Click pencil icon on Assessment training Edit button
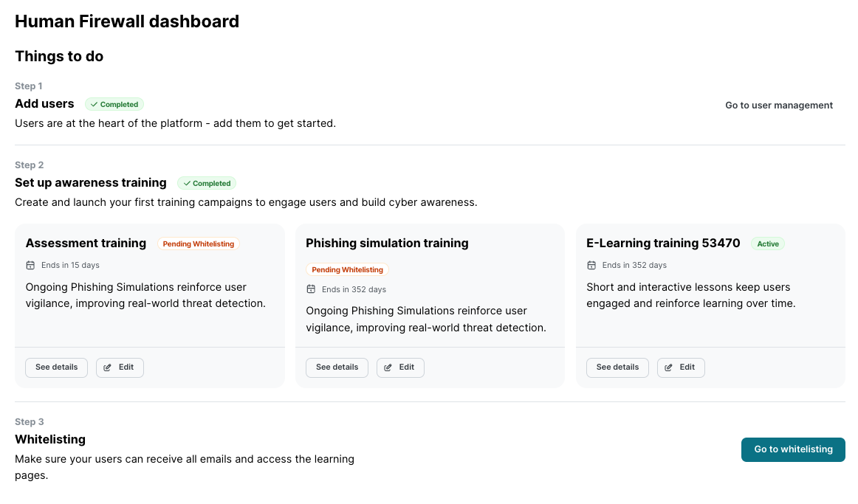Viewport: 858px width, 504px height. coord(108,367)
